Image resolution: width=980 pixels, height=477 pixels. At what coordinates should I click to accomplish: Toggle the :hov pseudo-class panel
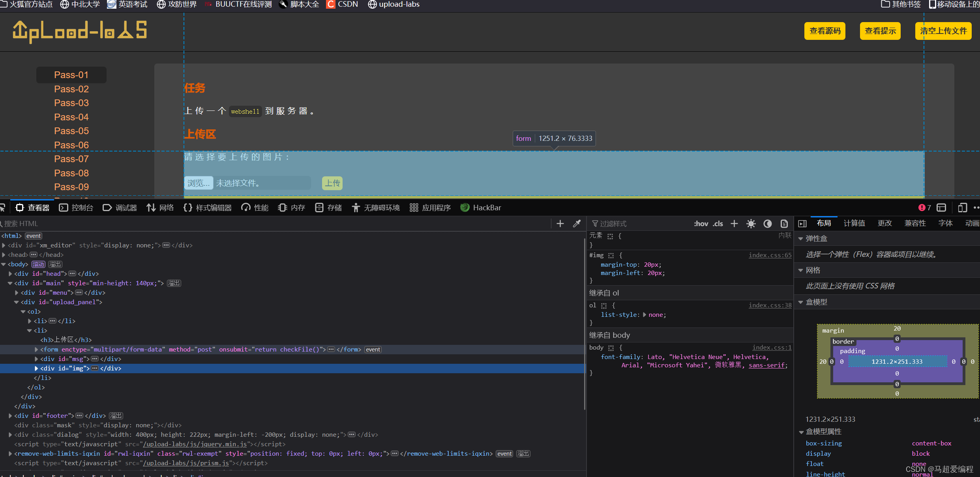click(701, 223)
